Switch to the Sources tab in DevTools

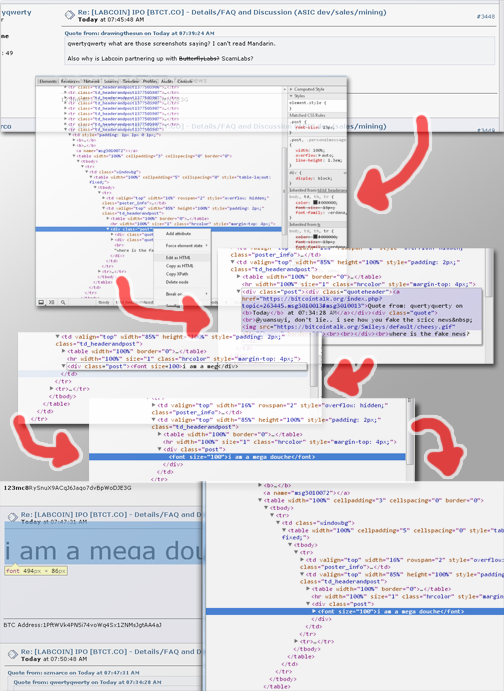[111, 81]
